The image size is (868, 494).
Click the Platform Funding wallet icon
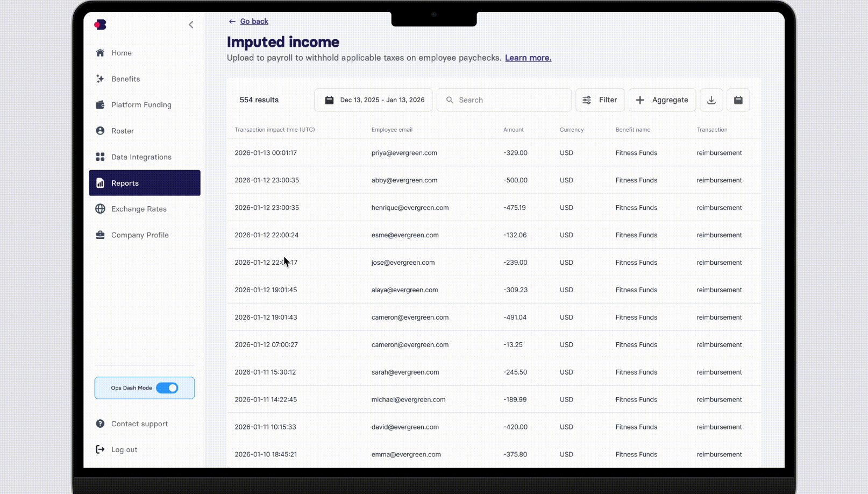100,105
